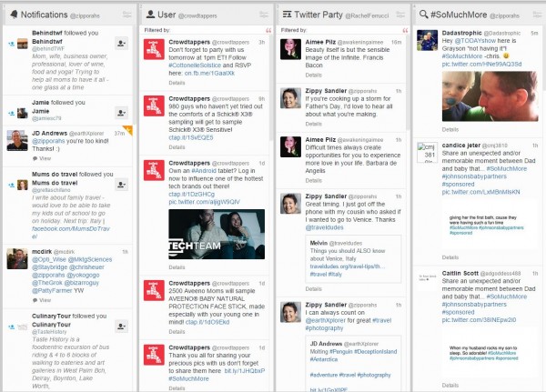The height and width of the screenshot is (392, 546).
Task: Click the #SoMuchMore search magnifier icon
Action: click(423, 15)
